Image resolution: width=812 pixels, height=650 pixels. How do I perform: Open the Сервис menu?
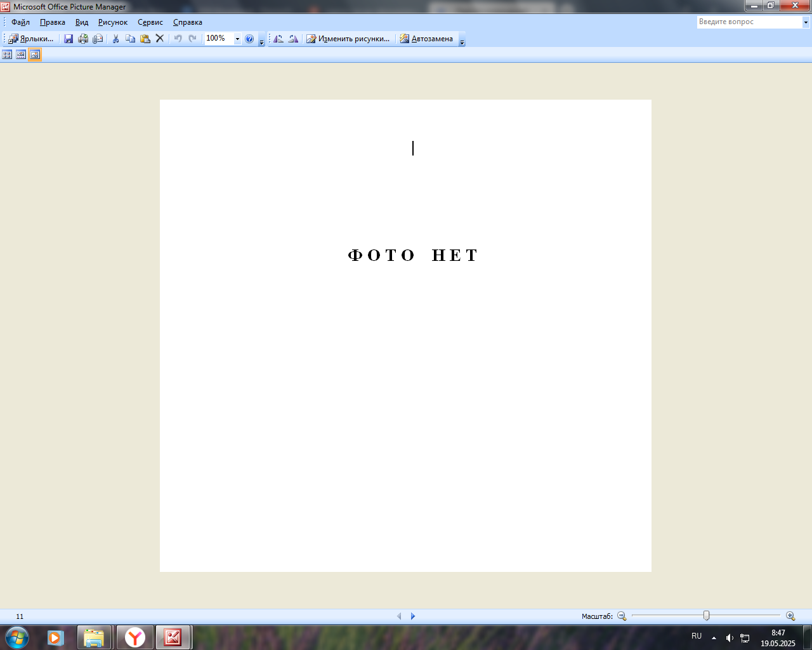(x=150, y=22)
